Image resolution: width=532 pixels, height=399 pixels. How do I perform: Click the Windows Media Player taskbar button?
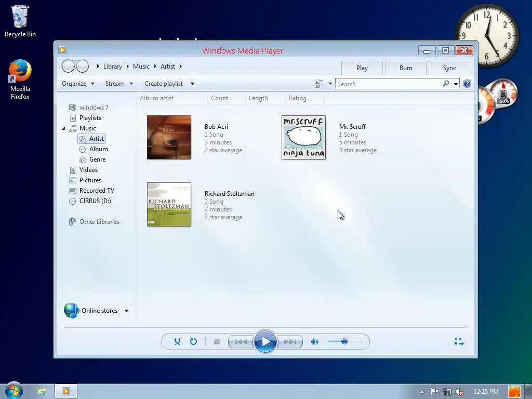pos(66,392)
